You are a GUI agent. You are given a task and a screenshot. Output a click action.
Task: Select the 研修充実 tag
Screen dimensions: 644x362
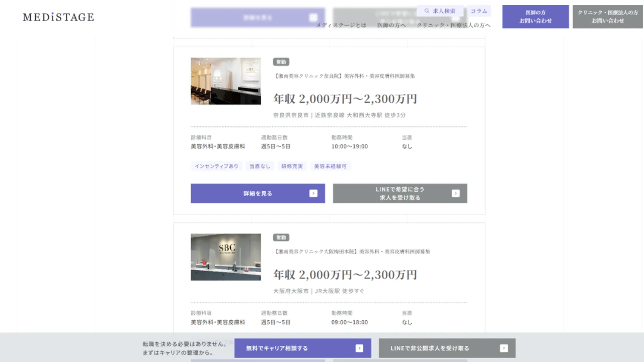292,166
